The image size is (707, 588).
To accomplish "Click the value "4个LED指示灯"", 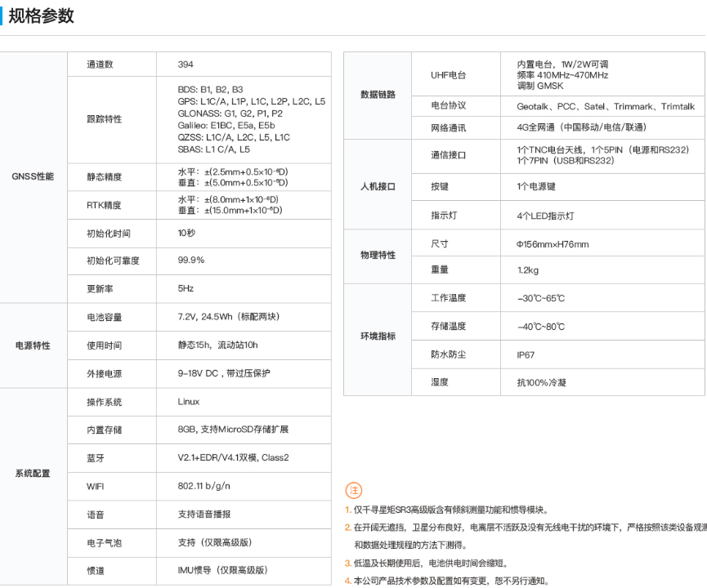I will coord(545,216).
